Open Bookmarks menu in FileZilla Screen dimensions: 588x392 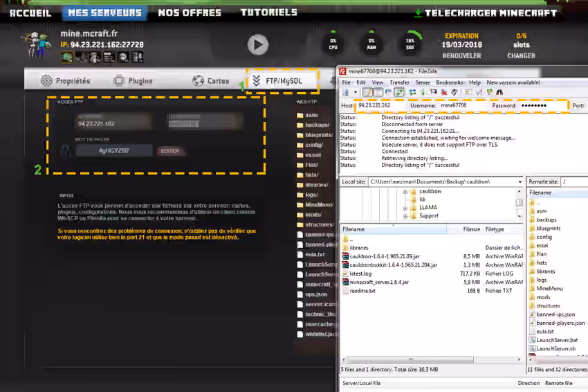[450, 82]
